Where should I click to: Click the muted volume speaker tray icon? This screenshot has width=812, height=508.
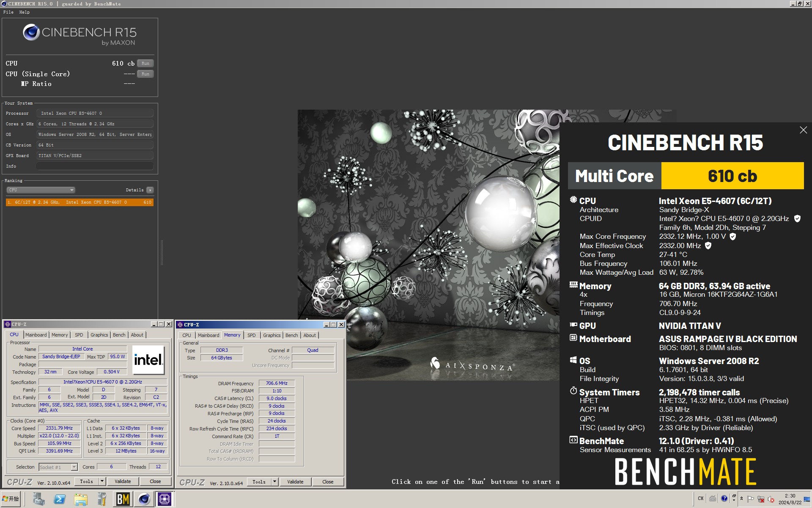771,499
